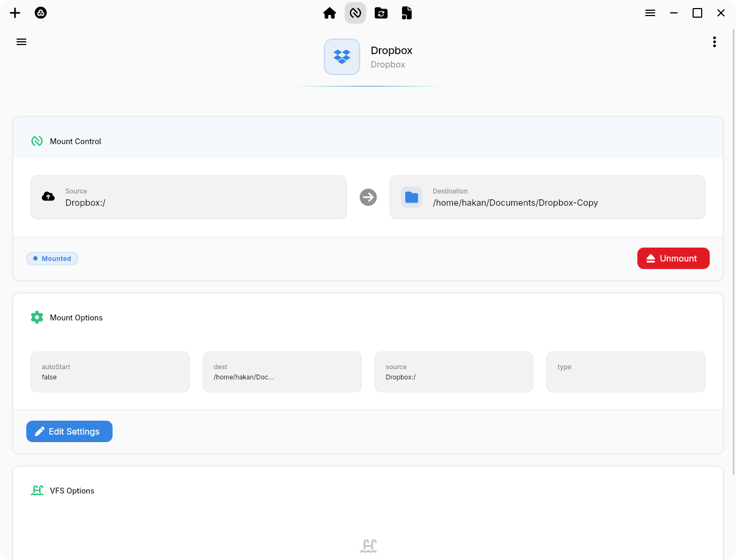Click the VFS Options pool icon
Image resolution: width=736 pixels, height=560 pixels.
pyautogui.click(x=37, y=490)
